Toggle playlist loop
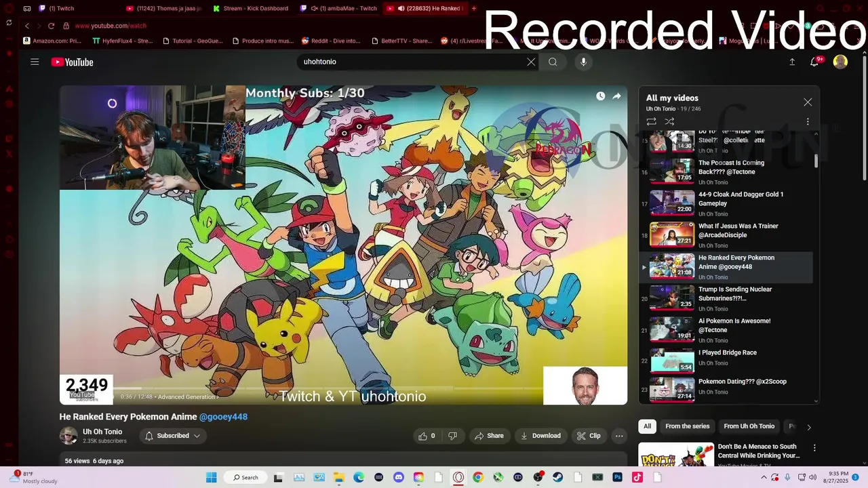Screen dimensions: 868x488 tap(651, 121)
